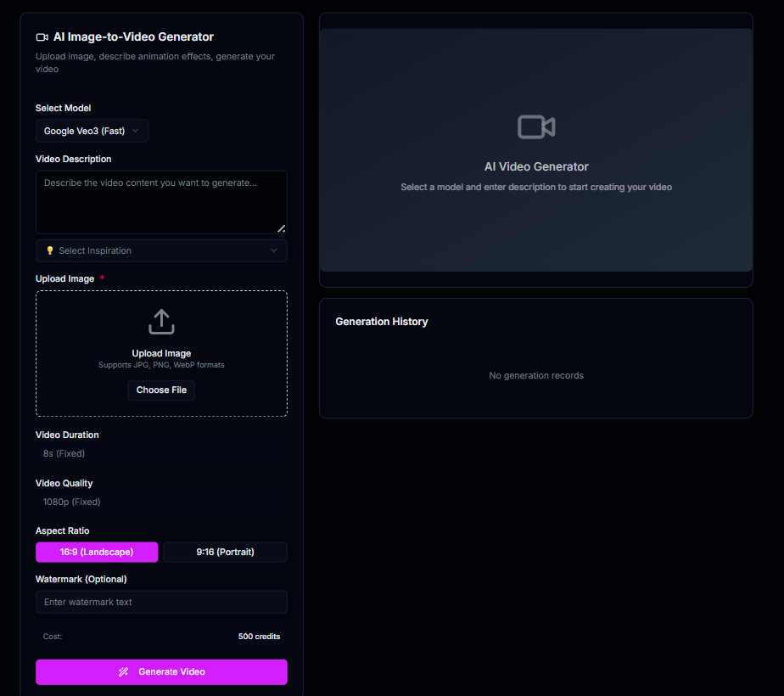Click the chevron arrow in Select Inspiration

273,250
